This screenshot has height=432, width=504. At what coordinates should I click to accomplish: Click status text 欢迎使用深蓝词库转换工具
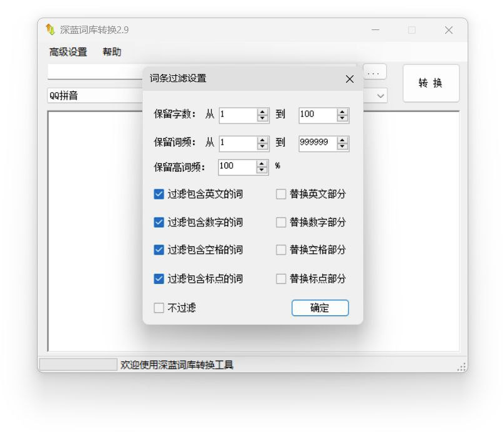pos(177,365)
